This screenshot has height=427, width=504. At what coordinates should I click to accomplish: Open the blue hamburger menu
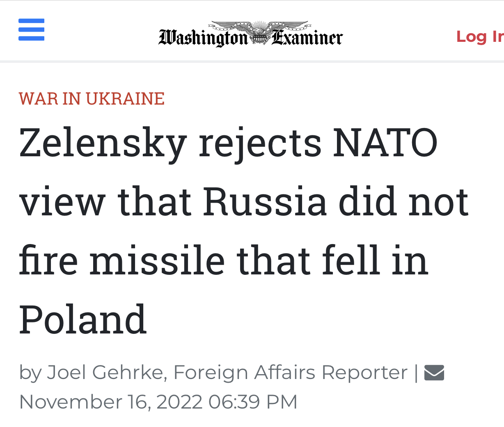point(31,30)
